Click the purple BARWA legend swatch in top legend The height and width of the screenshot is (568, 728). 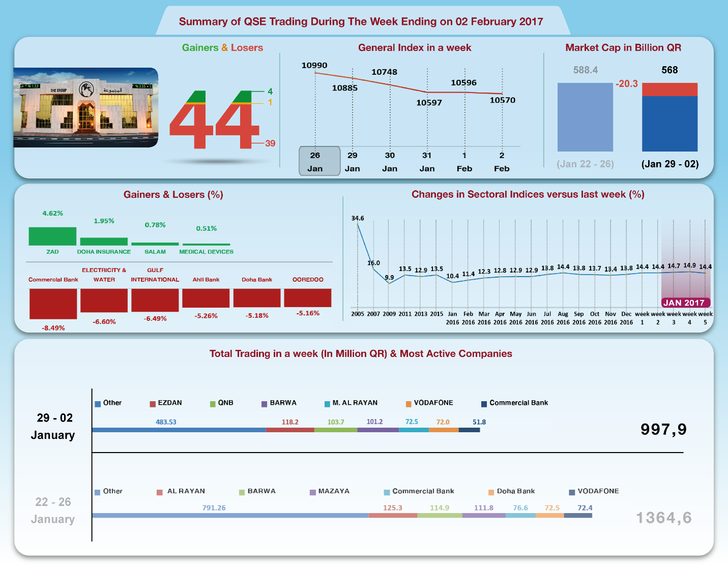coord(265,404)
